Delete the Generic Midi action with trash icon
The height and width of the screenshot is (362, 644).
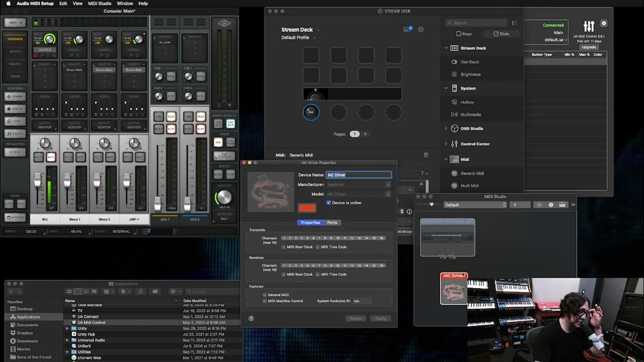426,155
